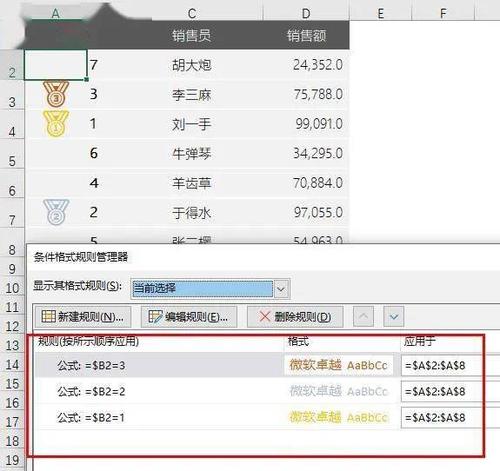This screenshot has height=471, width=500.
Task: Click the silver medal icon in row 7
Action: pyautogui.click(x=56, y=212)
